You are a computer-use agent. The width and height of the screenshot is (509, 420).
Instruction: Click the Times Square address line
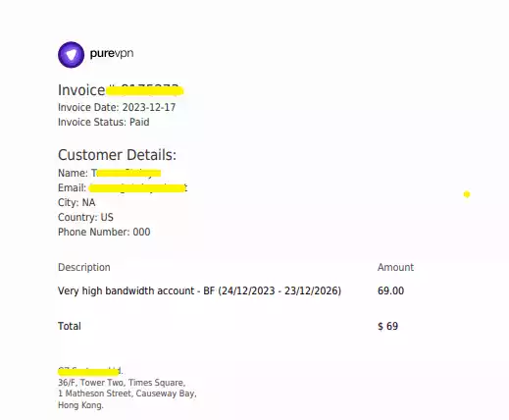(x=122, y=383)
